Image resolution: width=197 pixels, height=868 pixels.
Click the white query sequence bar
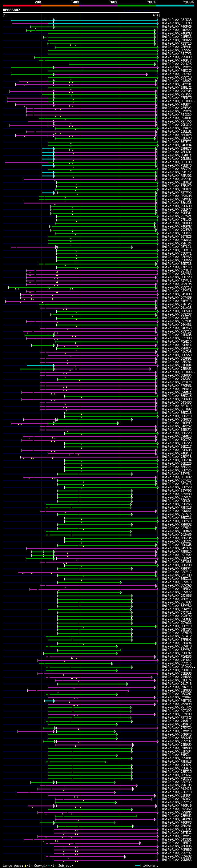click(81, 13)
